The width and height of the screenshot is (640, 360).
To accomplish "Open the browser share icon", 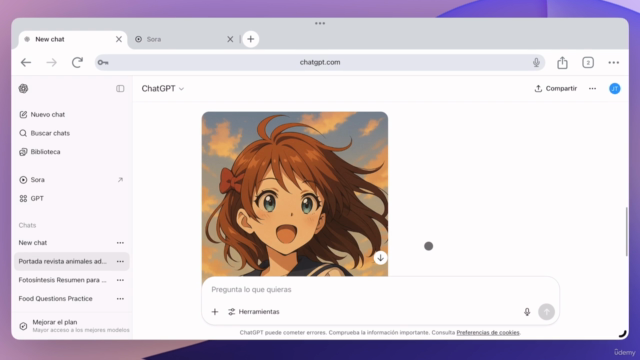I will 562,62.
